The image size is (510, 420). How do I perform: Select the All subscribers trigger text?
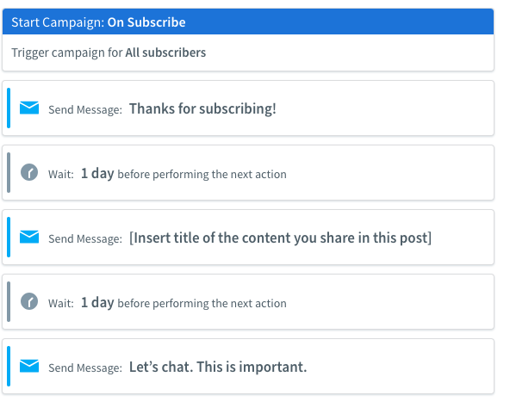[165, 52]
